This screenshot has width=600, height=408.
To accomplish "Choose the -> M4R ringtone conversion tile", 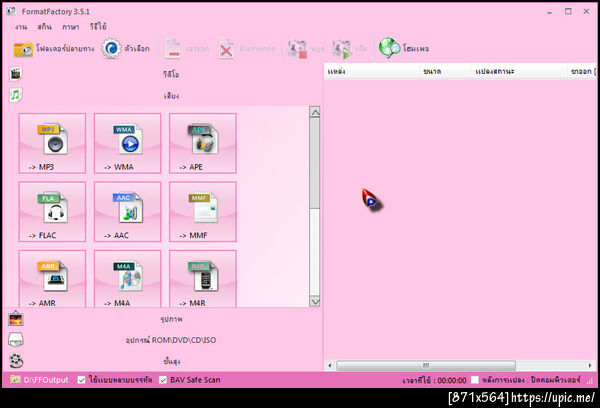I will pos(203,279).
